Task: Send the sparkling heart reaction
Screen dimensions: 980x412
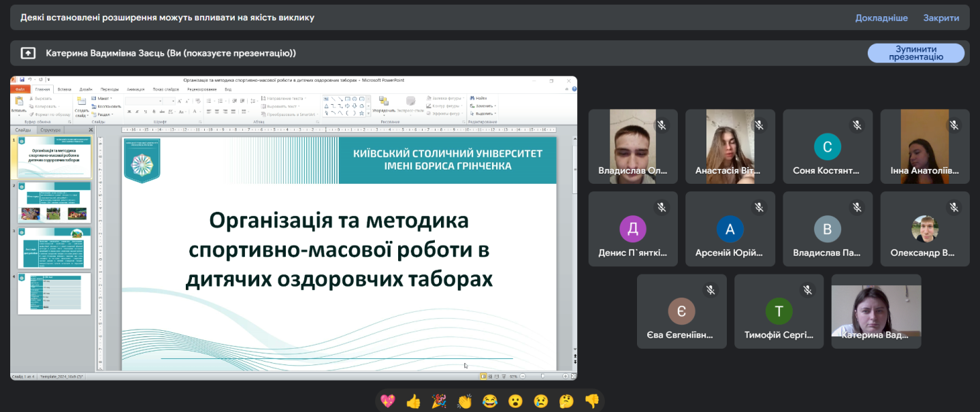Action: pyautogui.click(x=388, y=401)
